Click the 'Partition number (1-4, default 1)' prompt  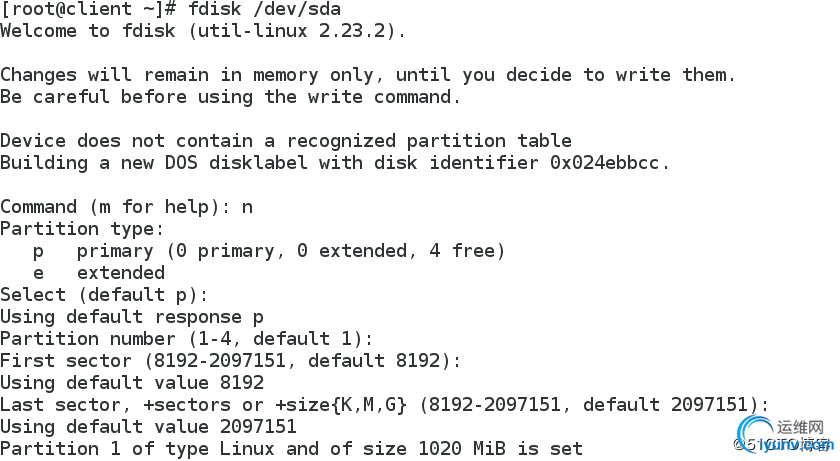[x=186, y=339]
